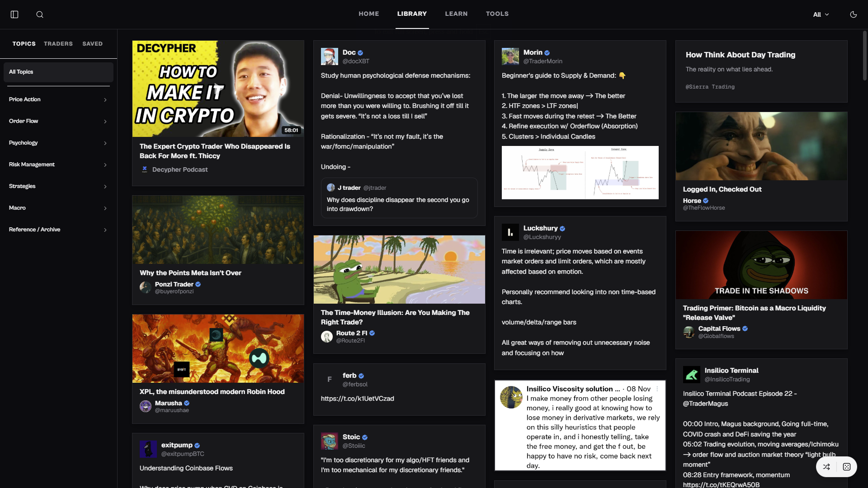The height and width of the screenshot is (488, 868).
Task: Click exitpump verified badge
Action: [x=197, y=446]
